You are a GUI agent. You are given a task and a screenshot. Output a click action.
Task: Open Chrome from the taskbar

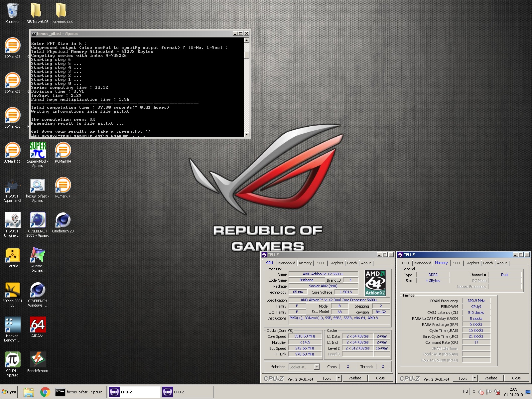click(x=45, y=392)
